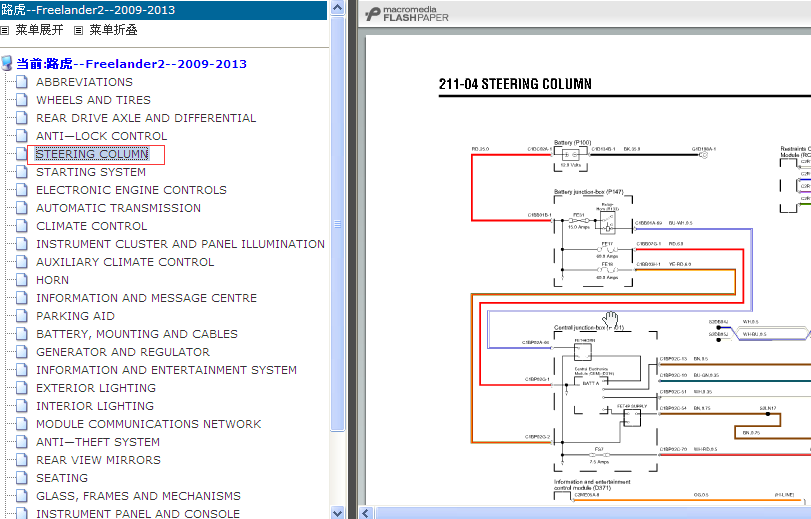Screen dimensions: 811x519
Task: Click page icon beside REAR DRIVE AXLE AND DIFFERENTIAL
Action: pyautogui.click(x=22, y=118)
